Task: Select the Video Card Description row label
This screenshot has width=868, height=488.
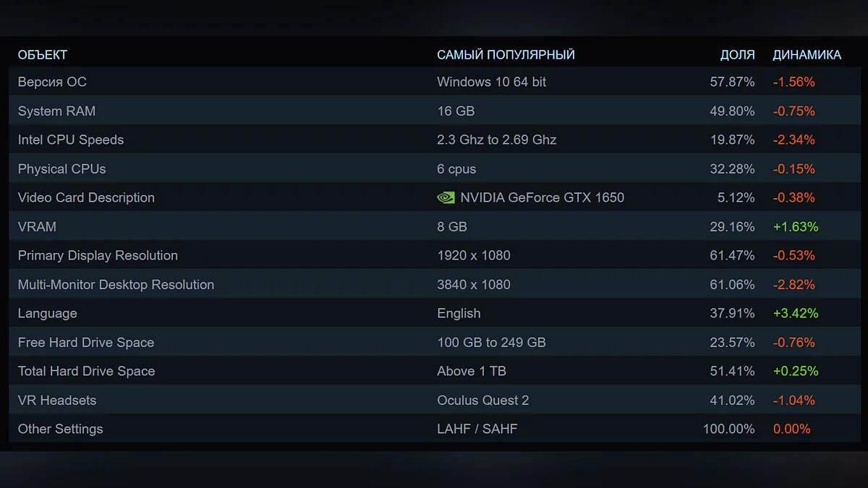Action: (x=86, y=197)
